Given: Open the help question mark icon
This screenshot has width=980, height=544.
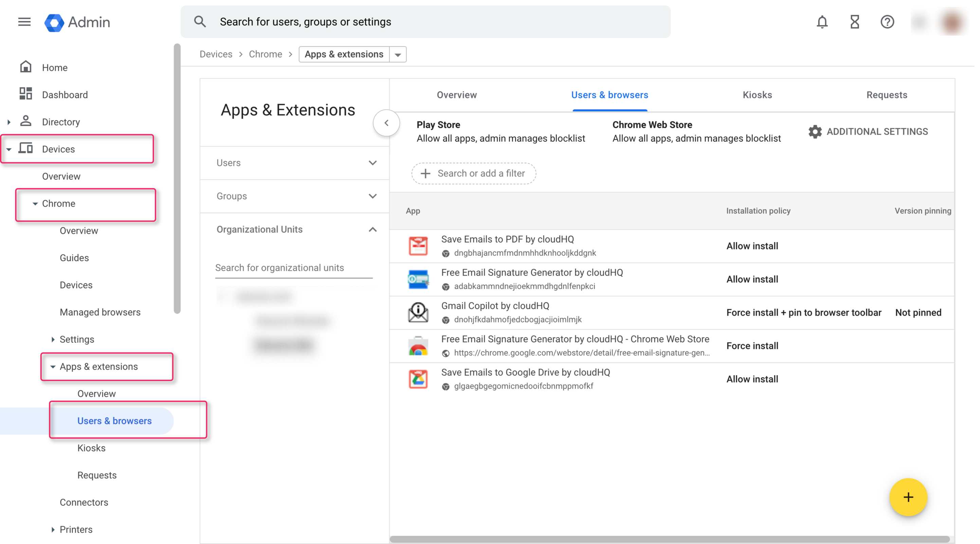Looking at the screenshot, I should (887, 22).
